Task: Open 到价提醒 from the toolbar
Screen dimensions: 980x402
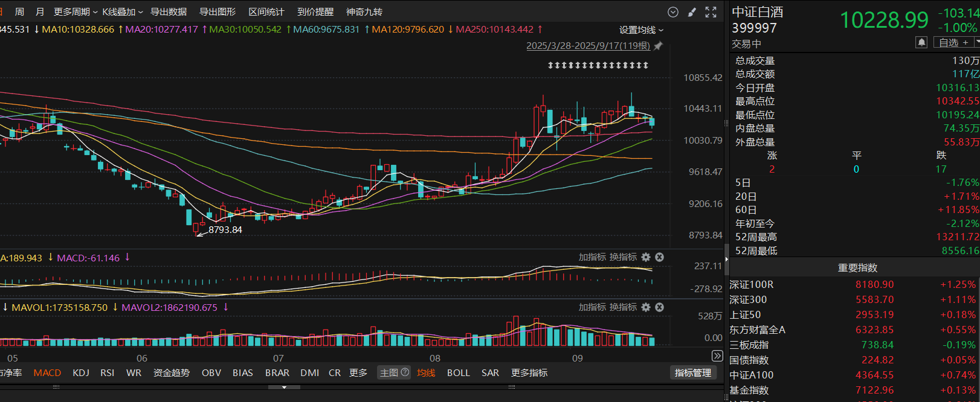Action: [x=315, y=12]
